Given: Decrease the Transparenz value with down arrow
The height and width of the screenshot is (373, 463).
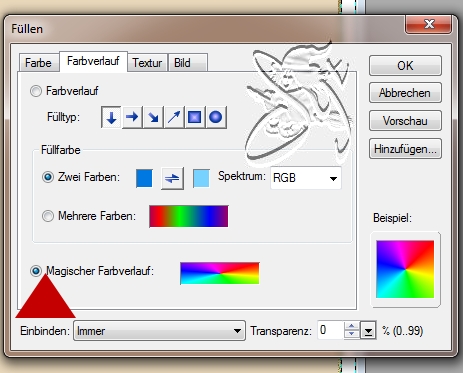Looking at the screenshot, I should [x=352, y=335].
